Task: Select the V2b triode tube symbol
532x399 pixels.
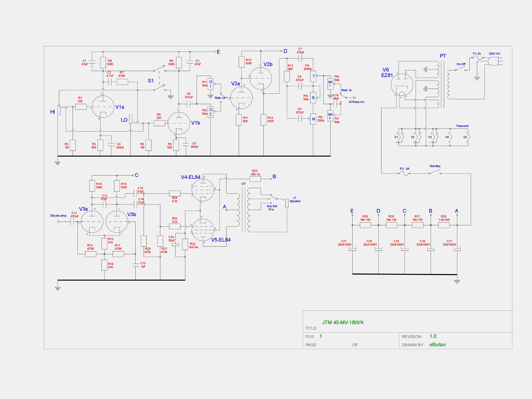Action: coord(261,78)
